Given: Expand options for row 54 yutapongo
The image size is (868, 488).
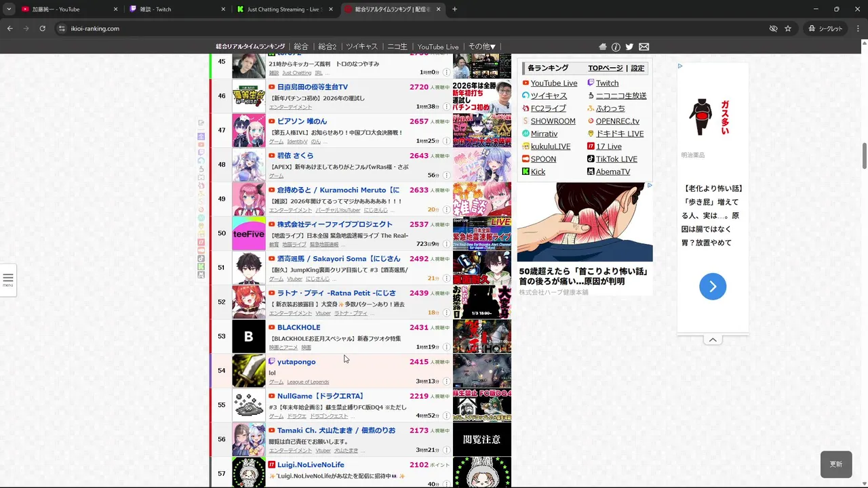Looking at the screenshot, I should pos(446,382).
